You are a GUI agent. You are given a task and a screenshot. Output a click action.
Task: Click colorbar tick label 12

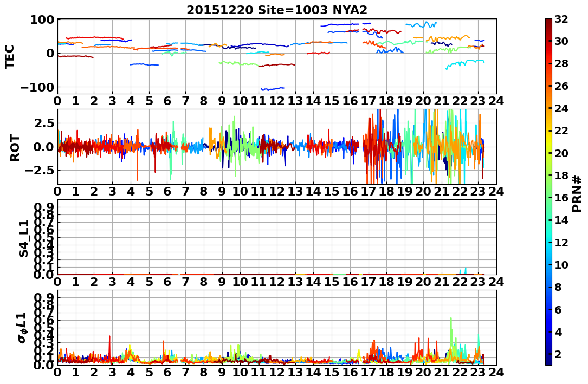(561, 243)
